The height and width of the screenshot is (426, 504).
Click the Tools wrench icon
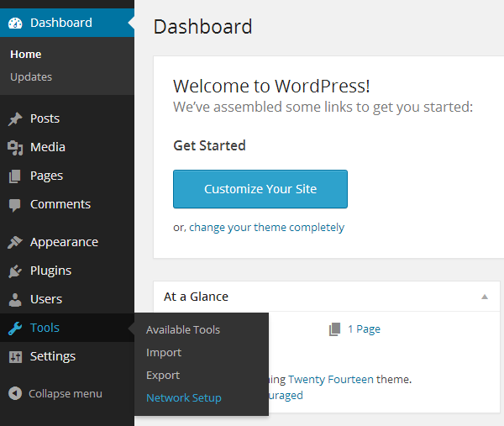click(x=15, y=329)
